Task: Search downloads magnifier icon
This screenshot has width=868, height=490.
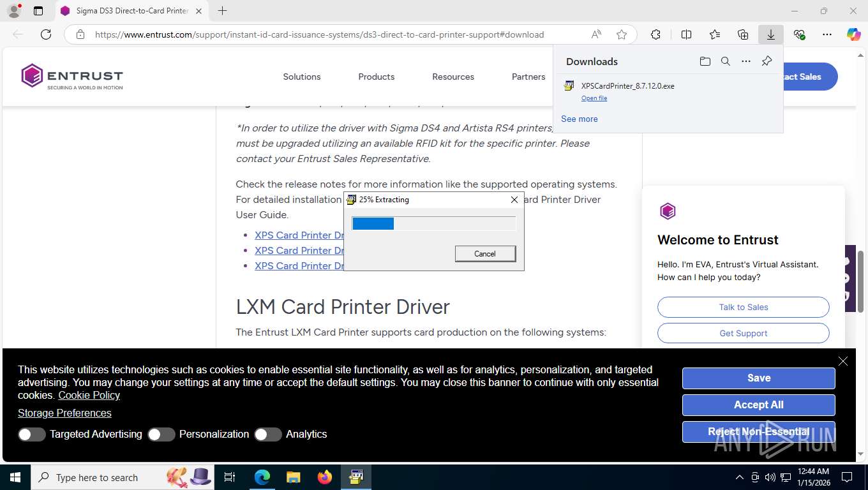Action: tap(725, 61)
